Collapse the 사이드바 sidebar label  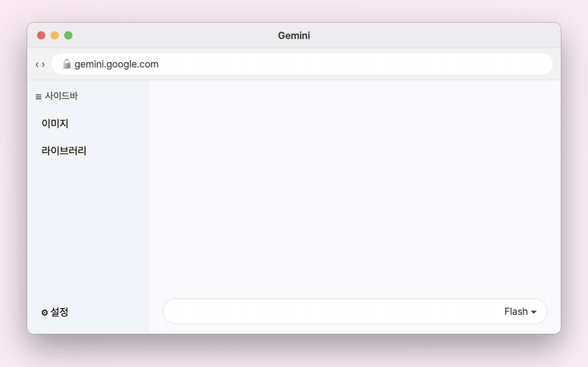coord(61,96)
